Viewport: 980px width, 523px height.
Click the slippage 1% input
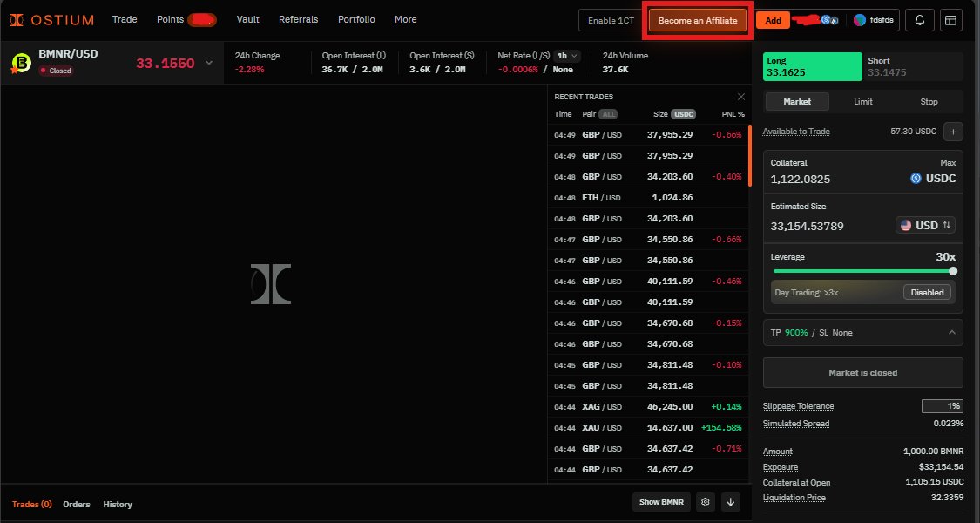pos(942,406)
